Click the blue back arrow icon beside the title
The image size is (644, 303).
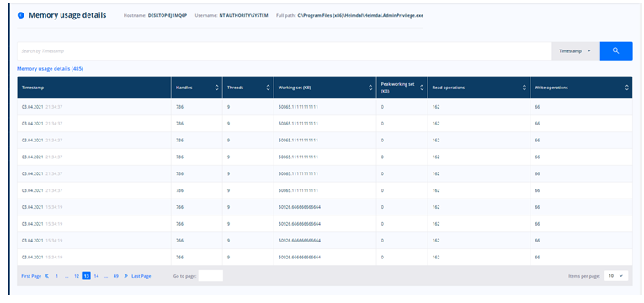[x=20, y=15]
